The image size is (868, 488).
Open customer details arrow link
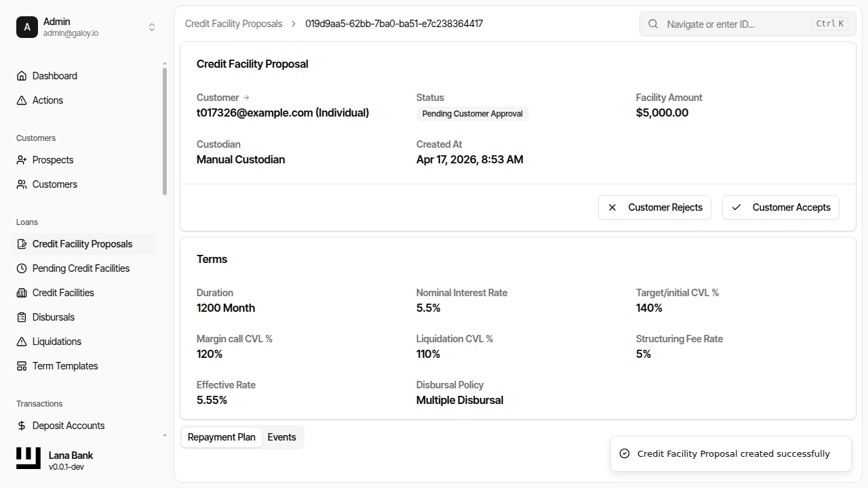point(246,98)
